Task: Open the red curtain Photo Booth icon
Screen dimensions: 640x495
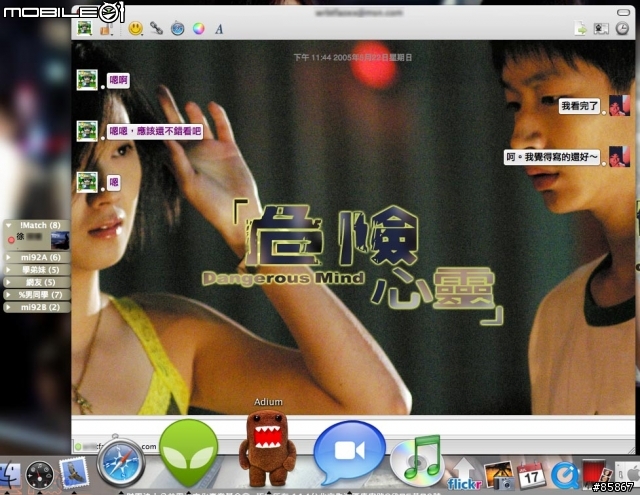Action: pyautogui.click(x=597, y=474)
